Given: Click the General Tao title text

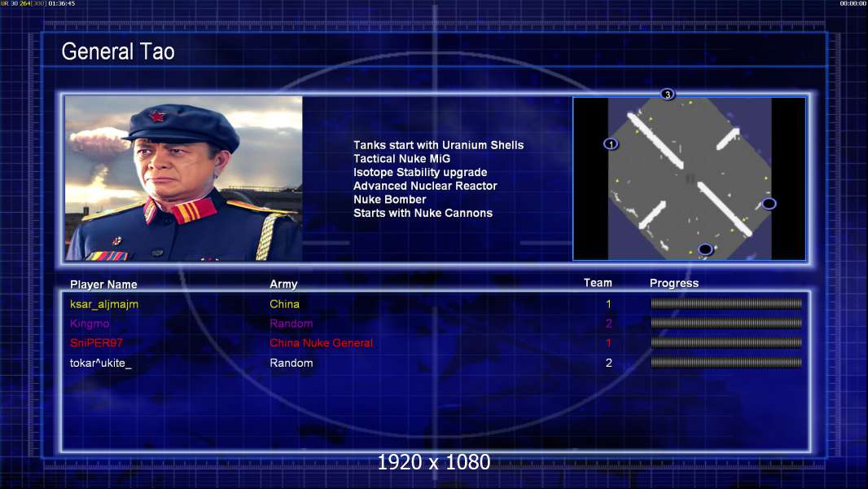Looking at the screenshot, I should (118, 51).
